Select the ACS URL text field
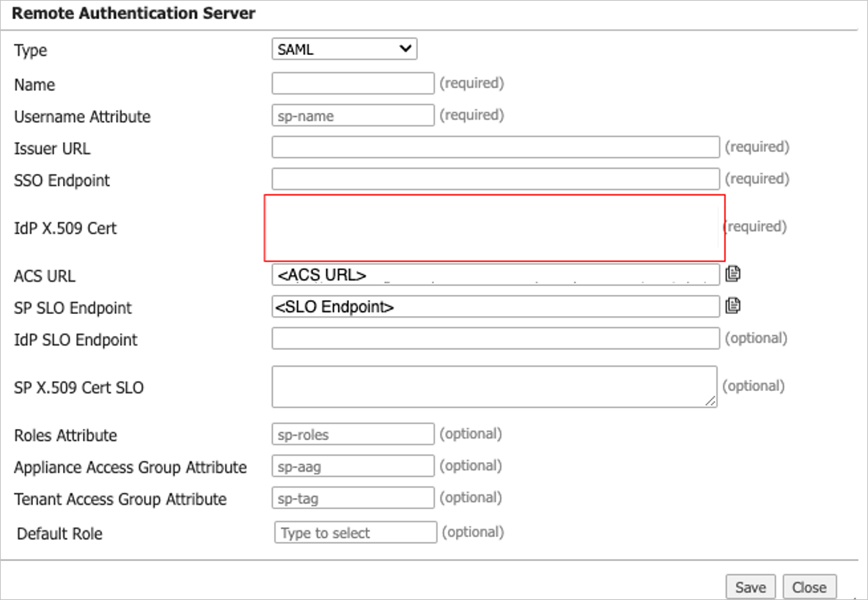868x600 pixels. 496,275
